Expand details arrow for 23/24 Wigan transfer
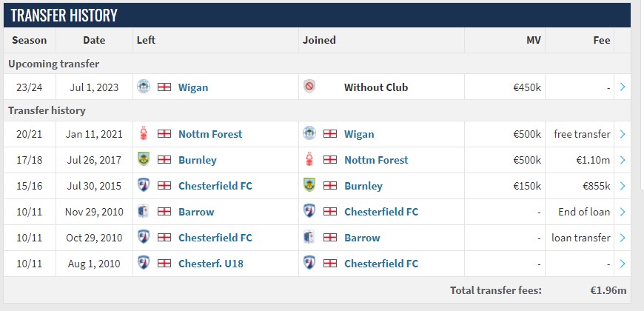This screenshot has height=311, width=644. click(x=623, y=87)
